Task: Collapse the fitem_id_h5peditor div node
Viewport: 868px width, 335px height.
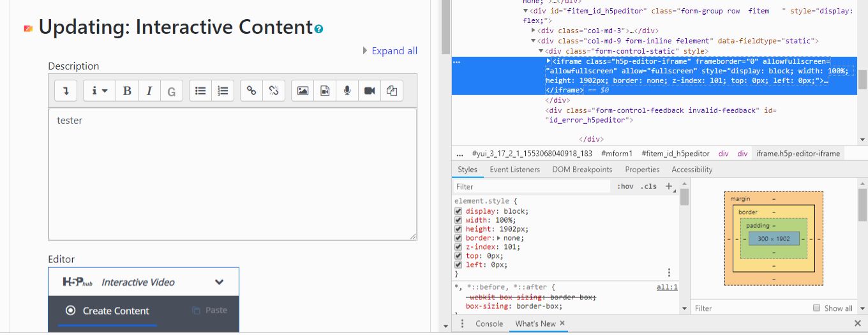Action: [526, 11]
